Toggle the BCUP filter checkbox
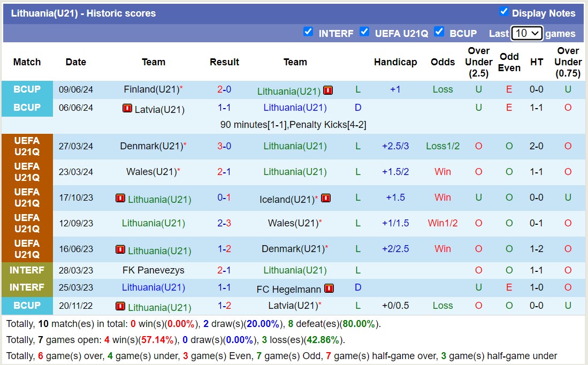The height and width of the screenshot is (365, 588). click(x=439, y=32)
